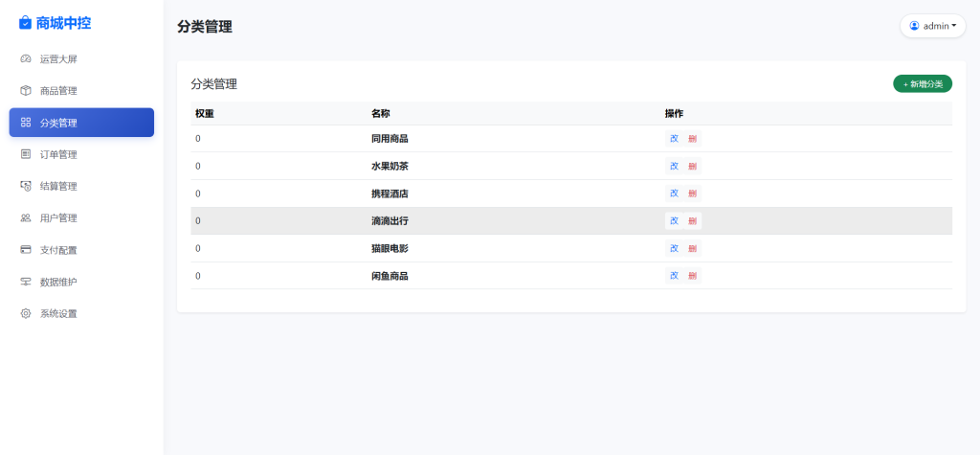Select the 同用商品 name cell
The image size is (980, 455).
coord(390,139)
